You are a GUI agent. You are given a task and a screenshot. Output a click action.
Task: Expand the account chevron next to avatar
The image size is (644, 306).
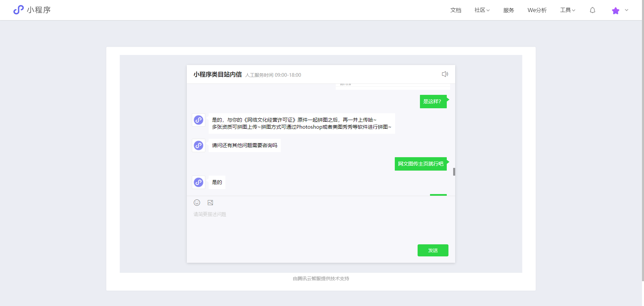click(627, 10)
